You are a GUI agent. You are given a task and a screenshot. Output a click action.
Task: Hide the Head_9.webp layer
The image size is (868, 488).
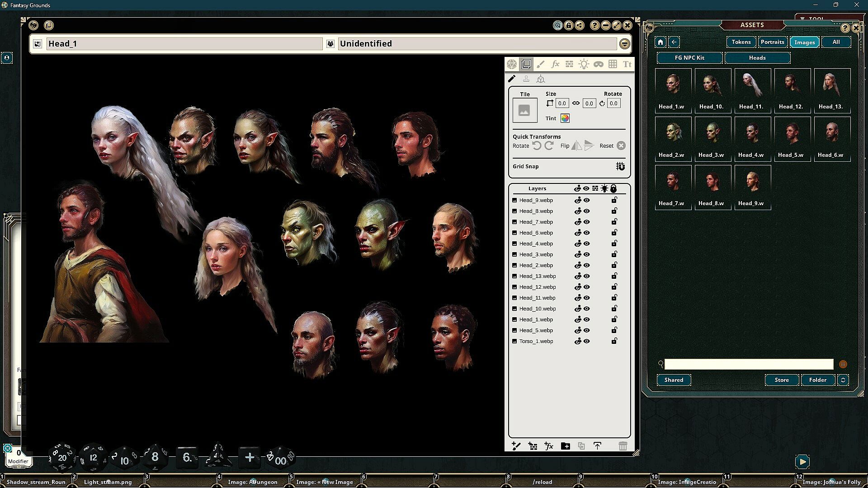586,200
